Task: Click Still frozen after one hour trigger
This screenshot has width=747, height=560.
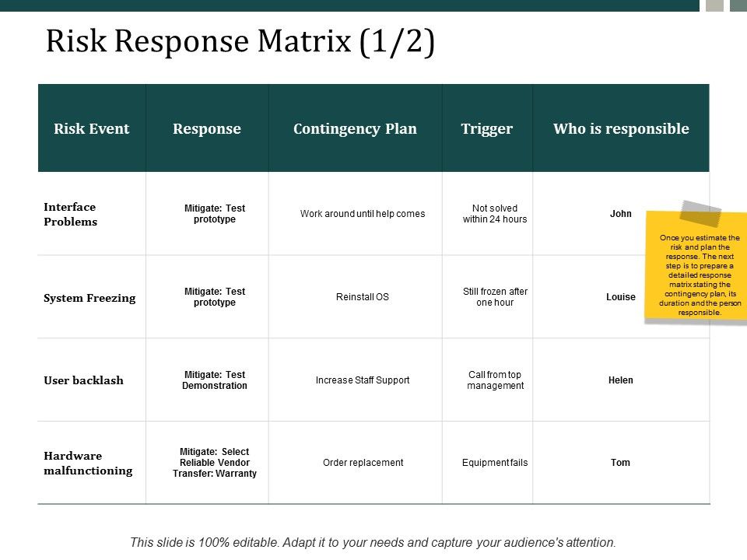Action: coord(495,296)
